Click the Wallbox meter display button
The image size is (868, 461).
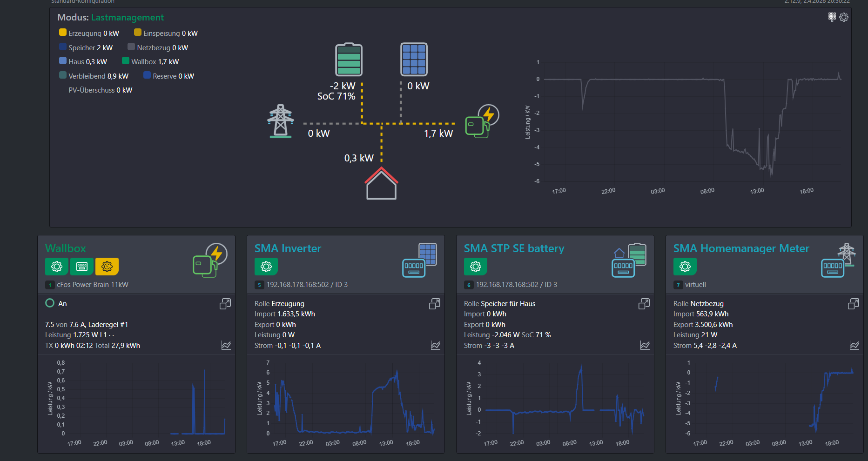(82, 267)
